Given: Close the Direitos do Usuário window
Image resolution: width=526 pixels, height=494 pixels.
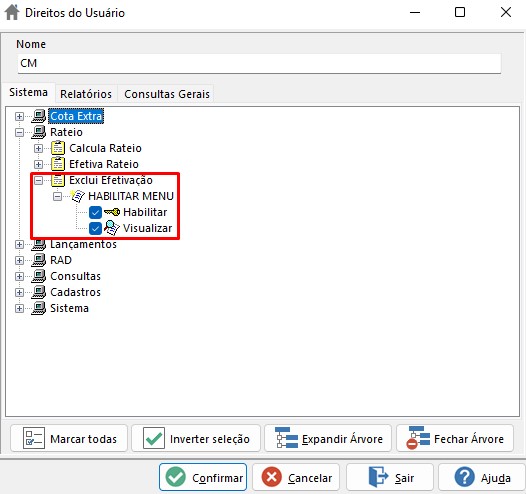Looking at the screenshot, I should pos(506,12).
